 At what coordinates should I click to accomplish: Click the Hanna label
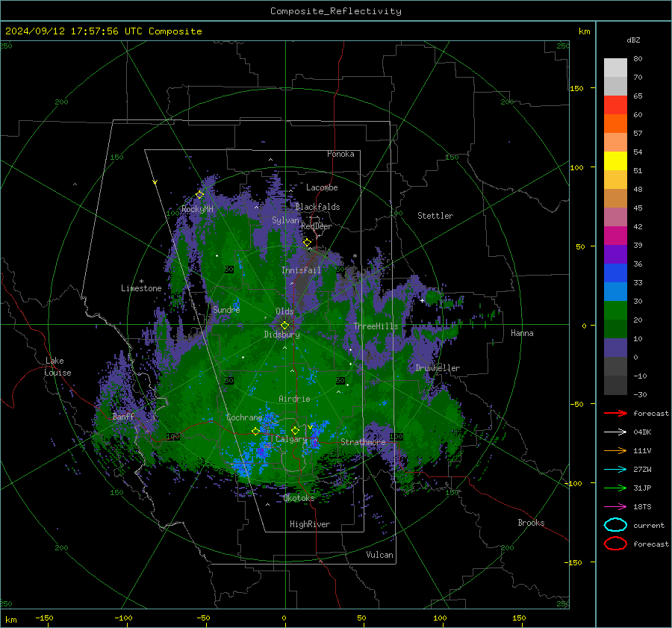pos(522,333)
